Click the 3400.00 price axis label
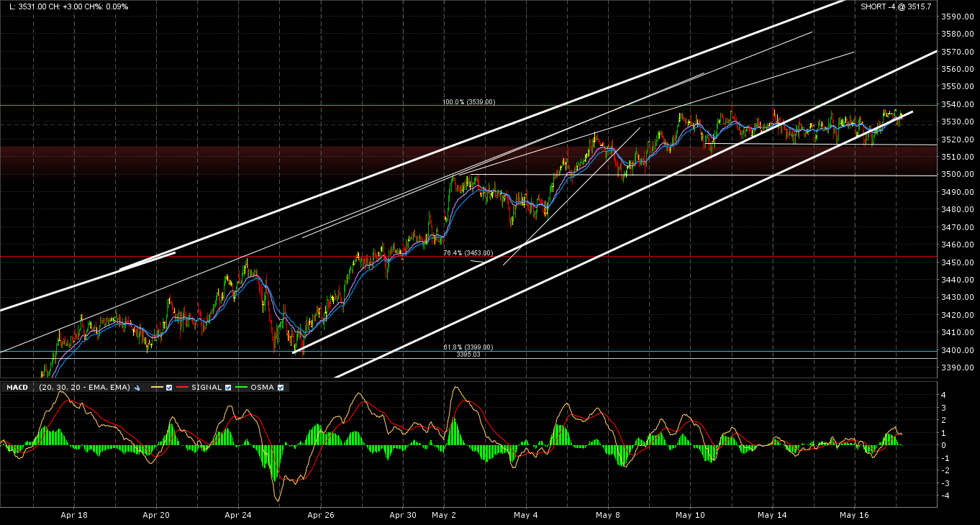 click(958, 350)
